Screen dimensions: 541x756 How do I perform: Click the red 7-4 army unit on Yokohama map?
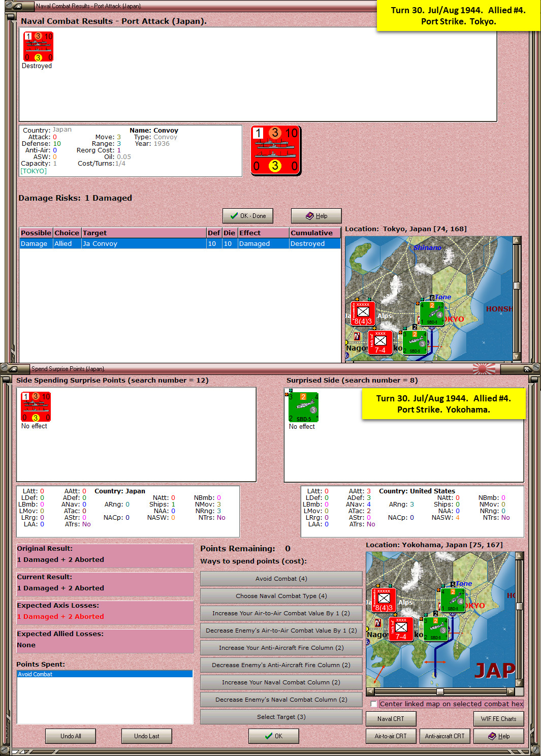(x=401, y=628)
